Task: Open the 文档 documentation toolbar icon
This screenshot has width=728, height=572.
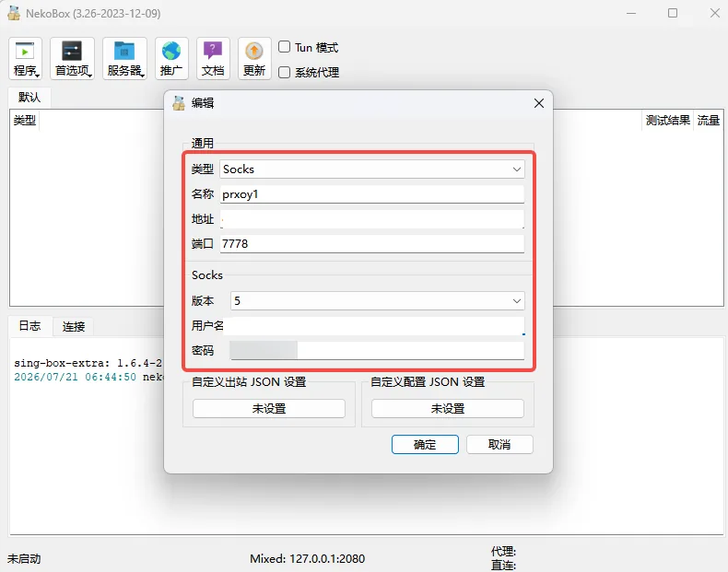Action: [213, 58]
